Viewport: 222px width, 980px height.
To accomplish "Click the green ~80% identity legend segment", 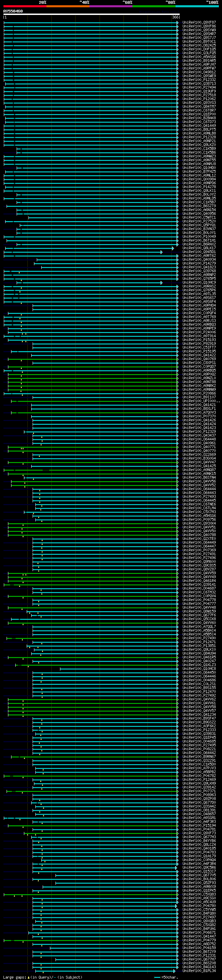I will coord(154,6).
